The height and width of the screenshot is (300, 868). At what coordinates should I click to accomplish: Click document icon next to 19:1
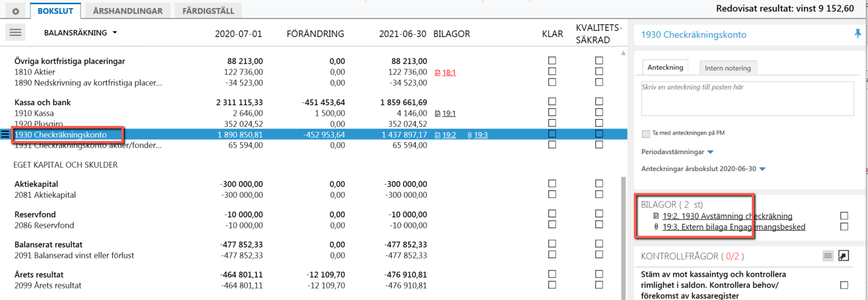coord(437,114)
